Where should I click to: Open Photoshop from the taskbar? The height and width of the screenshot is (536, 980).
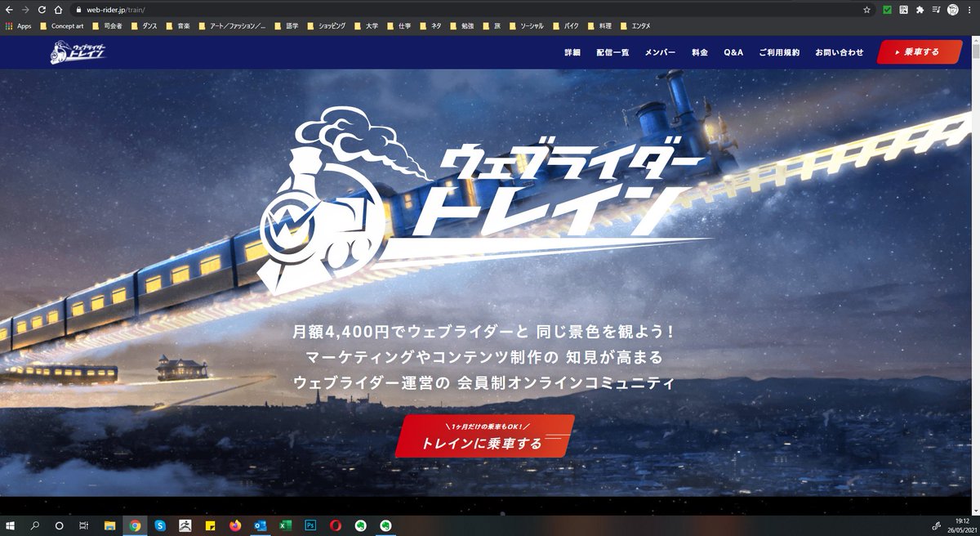click(310, 525)
